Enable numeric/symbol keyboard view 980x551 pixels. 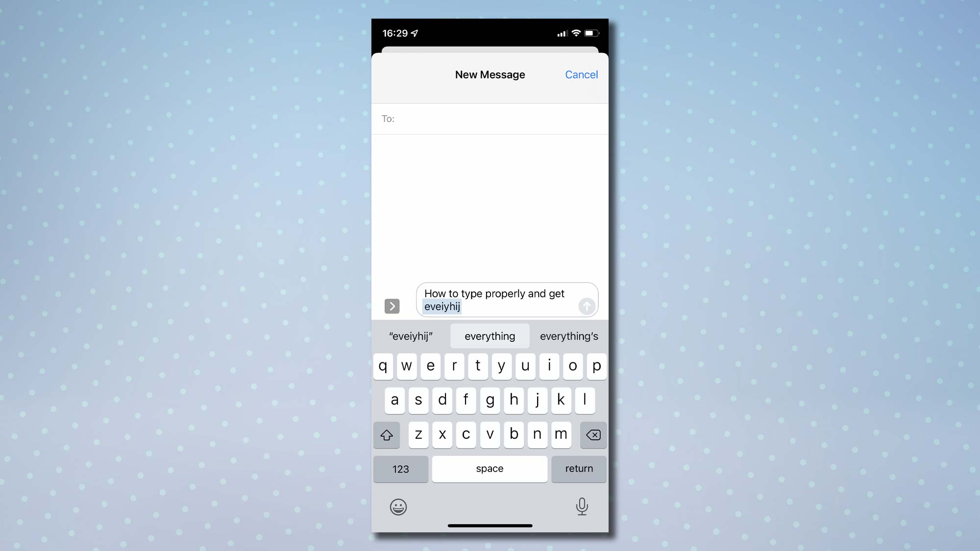click(400, 468)
